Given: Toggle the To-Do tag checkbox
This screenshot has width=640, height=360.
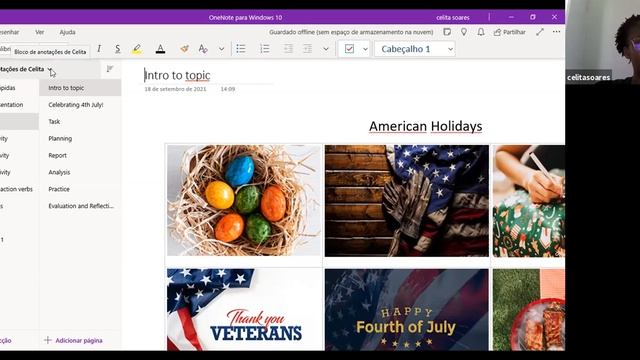Looking at the screenshot, I should [349, 49].
